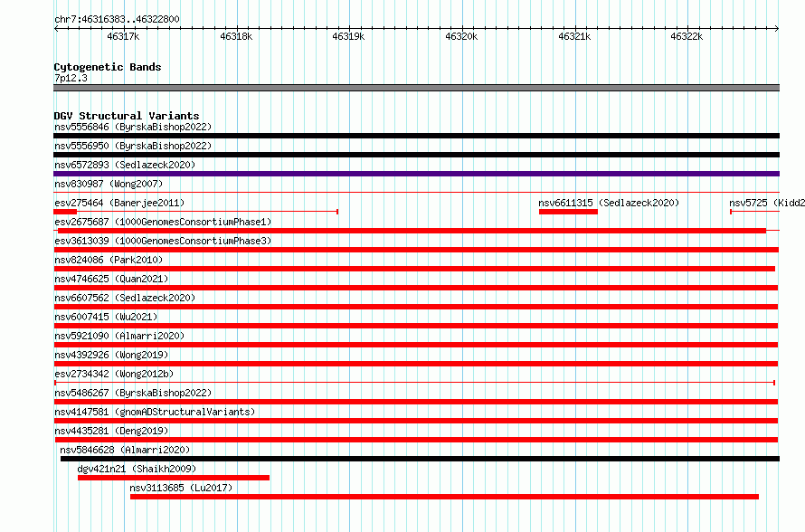This screenshot has height=532, width=805.
Task: Click the 46321k ruler mark
Action: (x=574, y=36)
